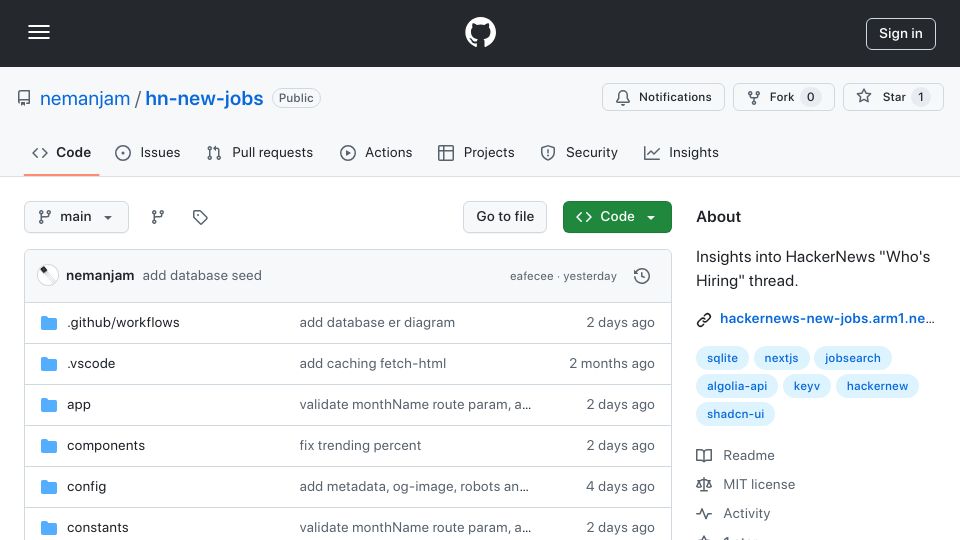Open the .github/workflows folder
This screenshot has height=540, width=960.
[123, 323]
